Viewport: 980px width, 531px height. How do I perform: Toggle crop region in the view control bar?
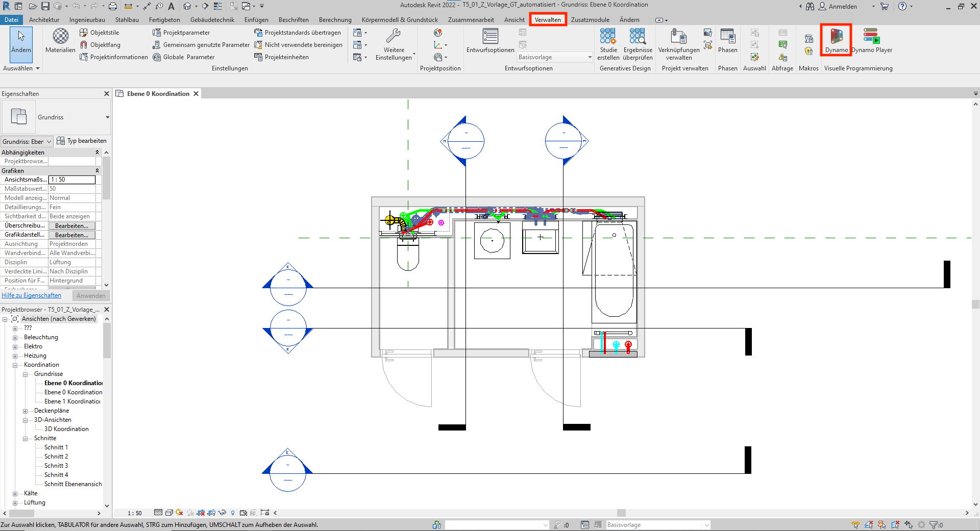tap(200, 513)
